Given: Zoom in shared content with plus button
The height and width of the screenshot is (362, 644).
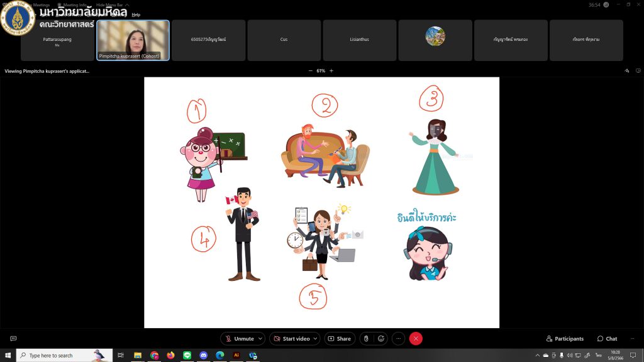Looking at the screenshot, I should (331, 71).
